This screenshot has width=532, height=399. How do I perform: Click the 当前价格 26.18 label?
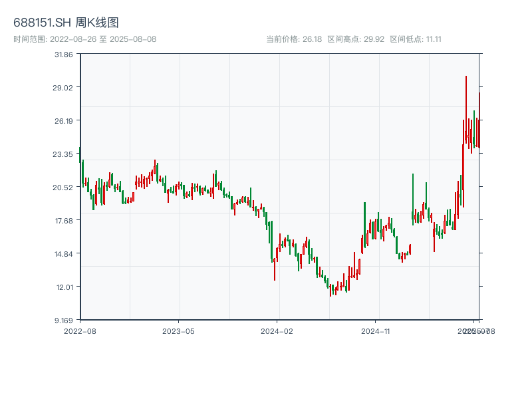point(294,39)
